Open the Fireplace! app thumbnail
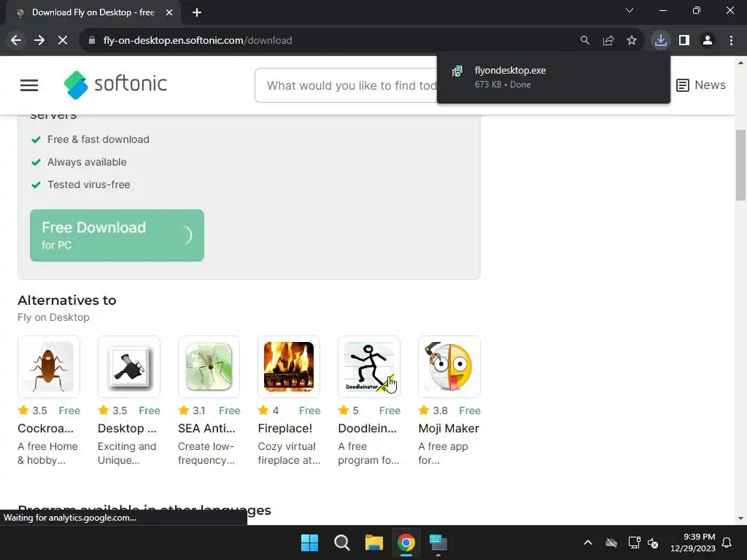This screenshot has width=747, height=560. [289, 367]
